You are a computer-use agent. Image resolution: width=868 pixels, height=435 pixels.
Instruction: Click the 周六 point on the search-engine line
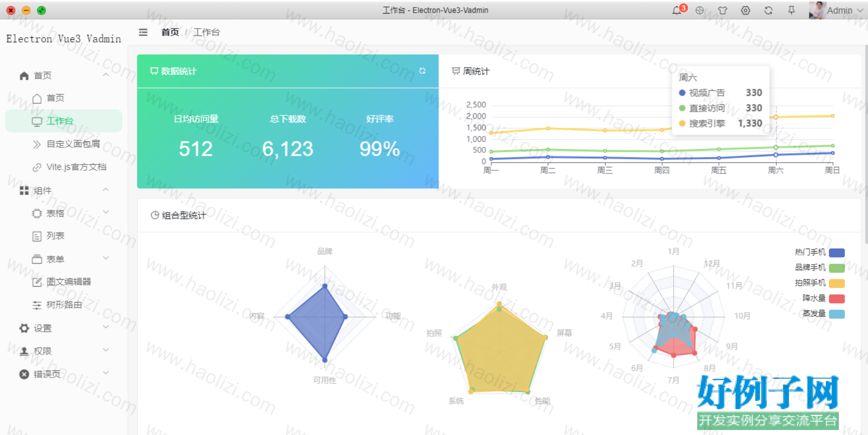[x=776, y=117]
